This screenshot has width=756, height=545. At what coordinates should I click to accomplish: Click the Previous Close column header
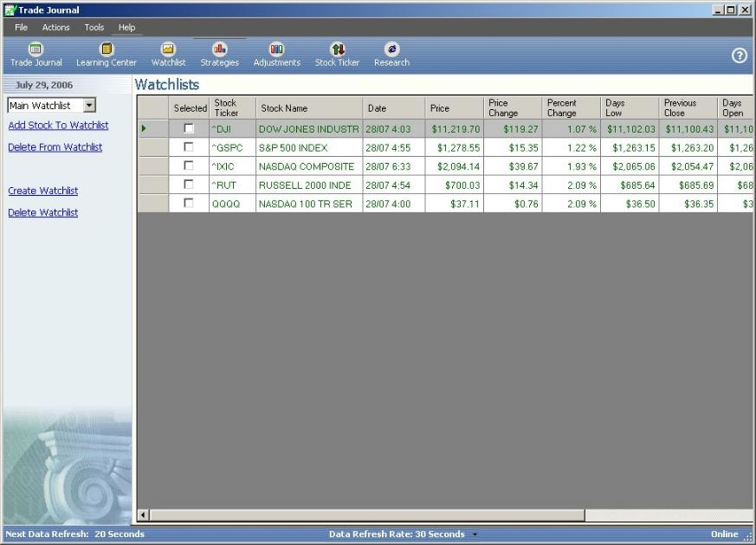point(688,107)
